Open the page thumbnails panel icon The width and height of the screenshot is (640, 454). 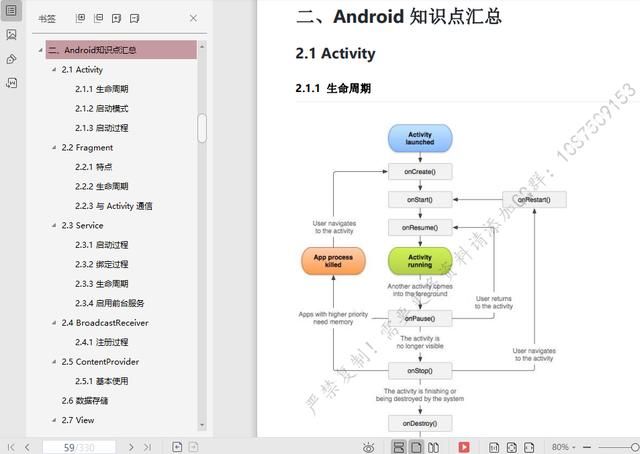click(x=11, y=35)
